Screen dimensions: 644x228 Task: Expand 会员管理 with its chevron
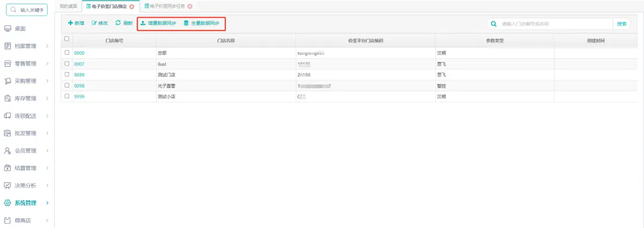pyautogui.click(x=48, y=151)
